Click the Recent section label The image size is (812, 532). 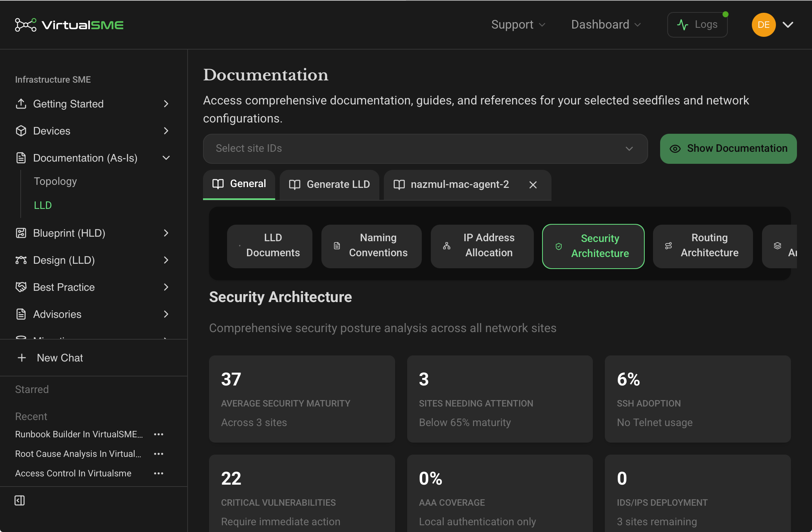point(31,416)
